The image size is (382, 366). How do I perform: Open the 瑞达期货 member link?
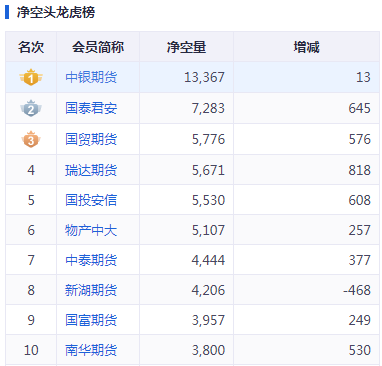tap(91, 170)
